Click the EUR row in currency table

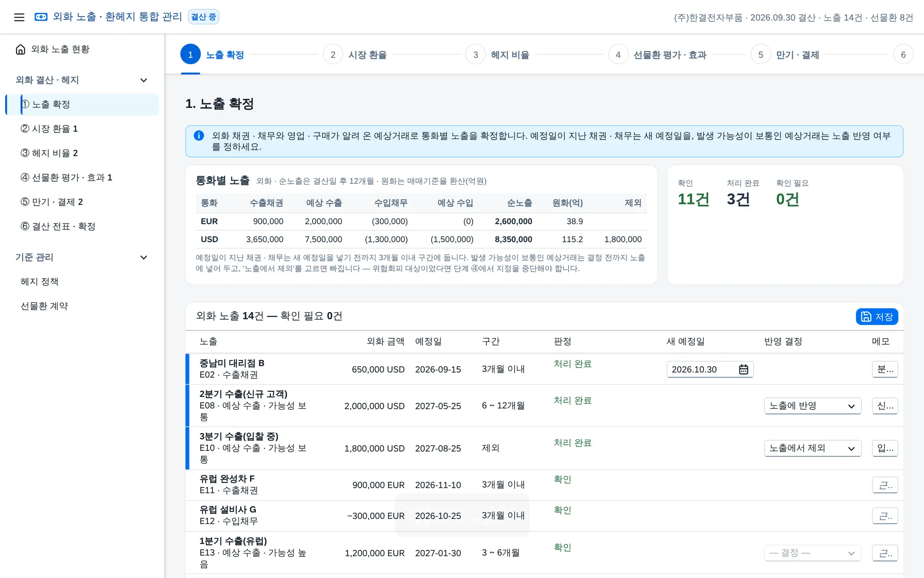pos(421,221)
